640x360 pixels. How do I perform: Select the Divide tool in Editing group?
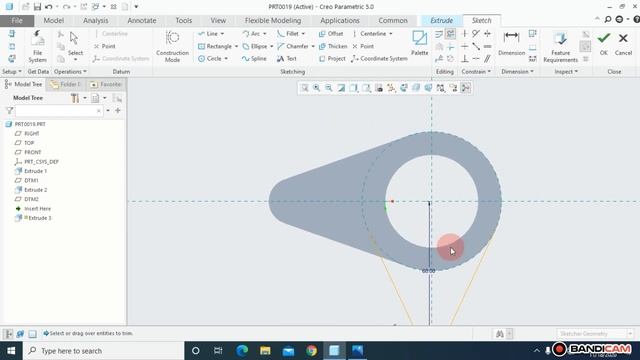point(439,59)
